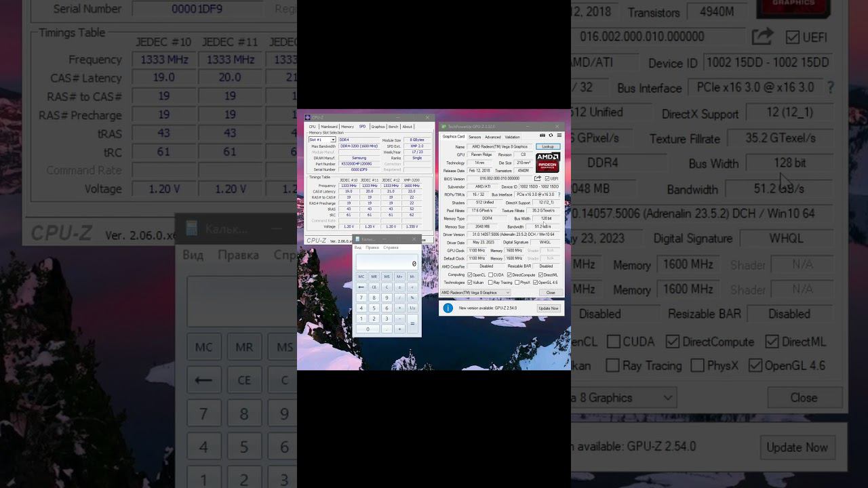Click the AMD Radeon Graphics logo
The image size is (868, 488).
pyautogui.click(x=547, y=163)
